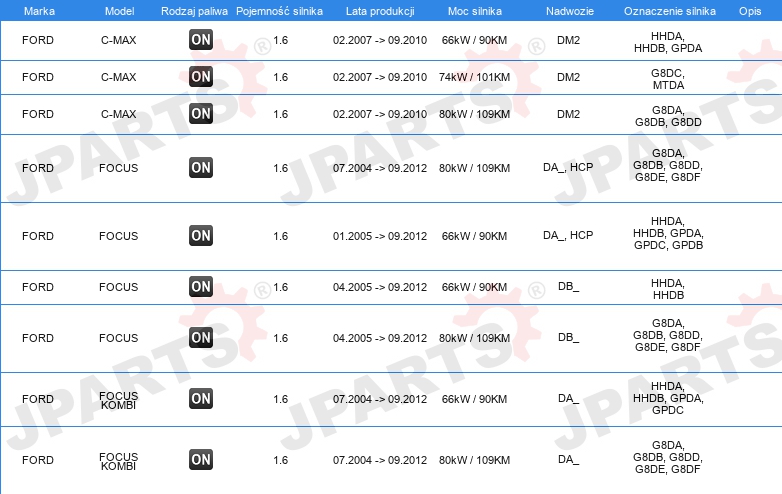This screenshot has height=494, width=782.
Task: Click 04.2005 -> 09.2012 in the 66kW row
Action: pos(380,287)
